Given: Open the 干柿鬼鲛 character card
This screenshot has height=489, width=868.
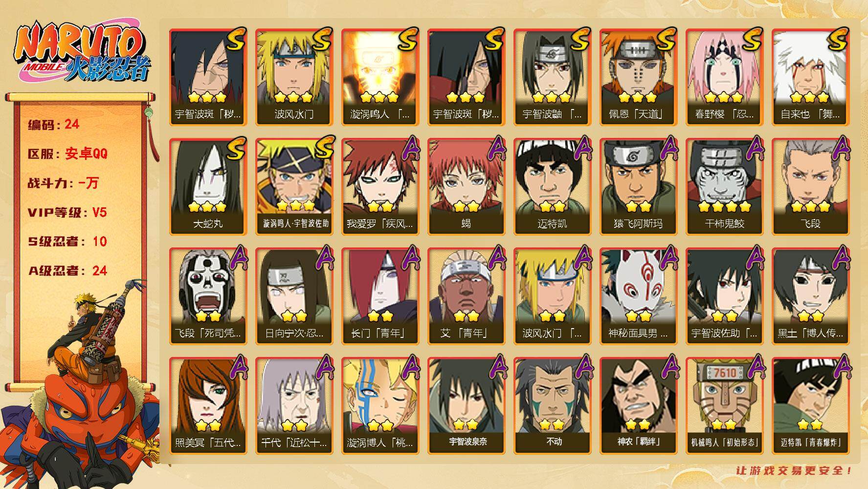Looking at the screenshot, I should [724, 187].
